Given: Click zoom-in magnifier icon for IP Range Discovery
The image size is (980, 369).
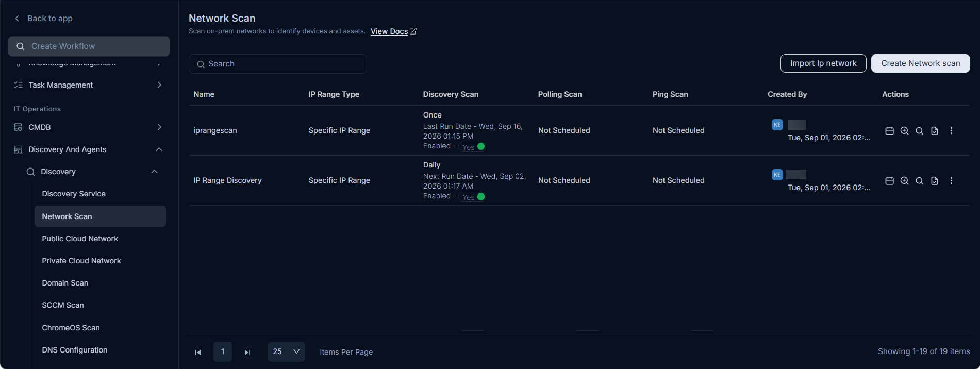Looking at the screenshot, I should [x=904, y=181].
